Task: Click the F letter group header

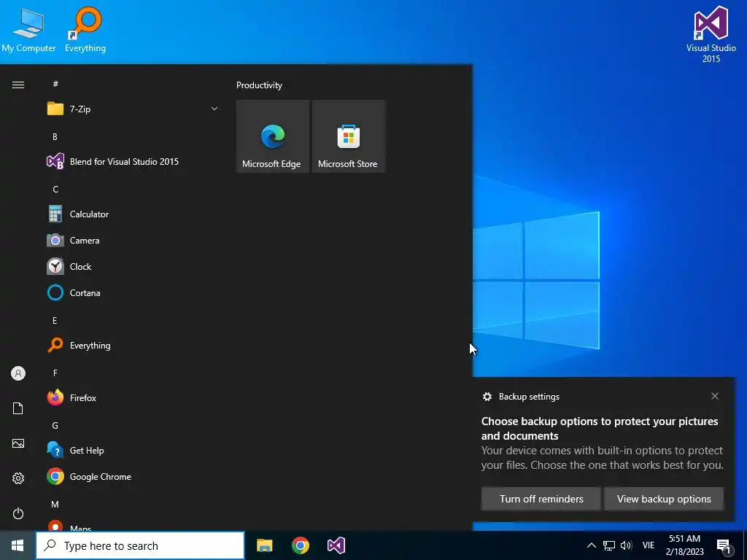Action: (55, 373)
